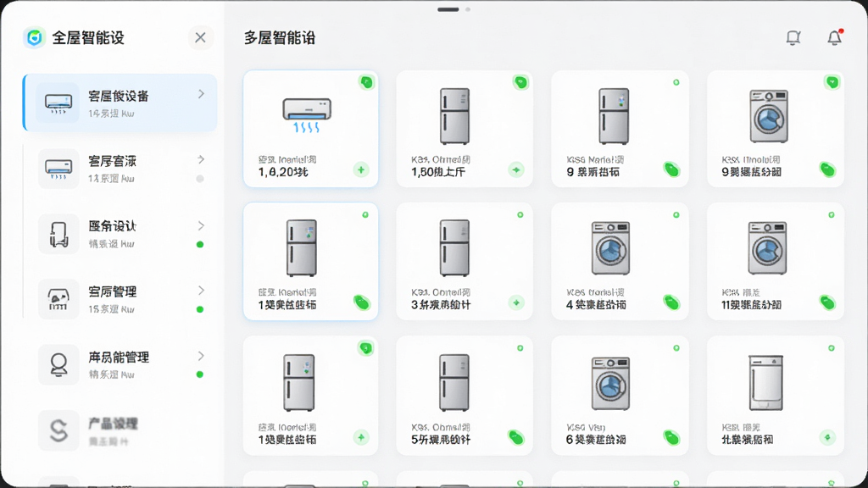Screen dimensions: 868x488
Task: Select the air conditioner image on the 1,8,20 card
Action: click(x=307, y=115)
